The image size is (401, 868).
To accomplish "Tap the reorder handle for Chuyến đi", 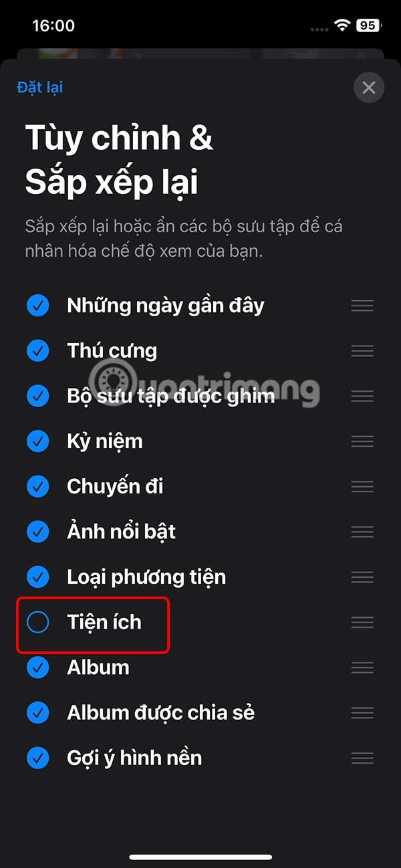I will [362, 487].
